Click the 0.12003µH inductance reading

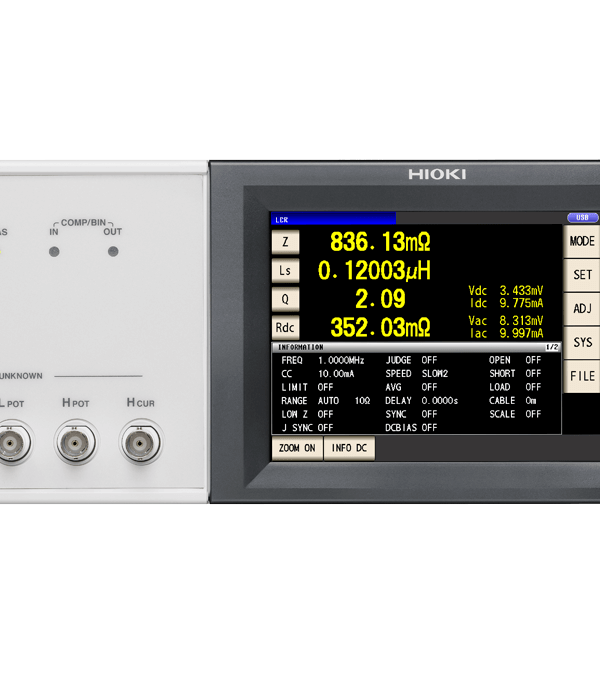point(374,270)
